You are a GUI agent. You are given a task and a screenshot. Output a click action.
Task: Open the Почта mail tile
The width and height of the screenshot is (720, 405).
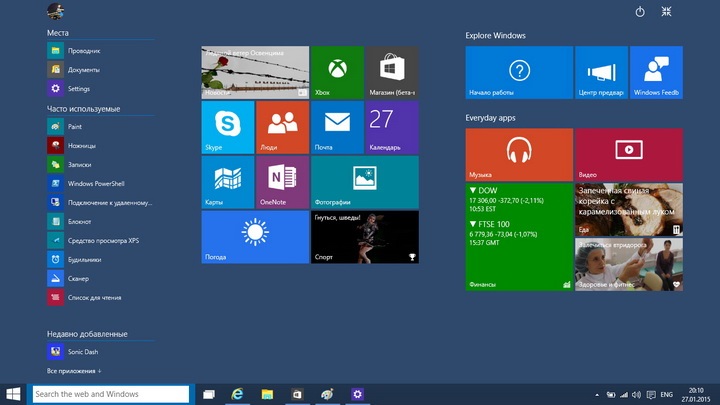pyautogui.click(x=337, y=127)
